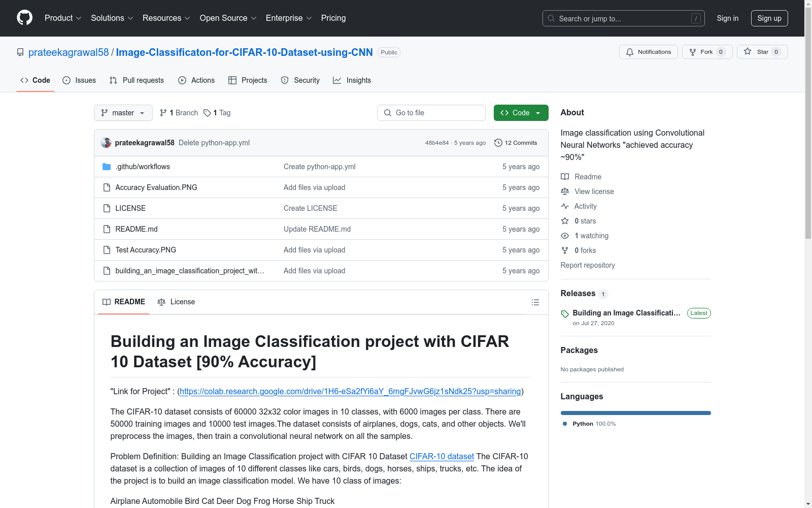
Task: Open the Pull requests tab
Action: coord(137,80)
